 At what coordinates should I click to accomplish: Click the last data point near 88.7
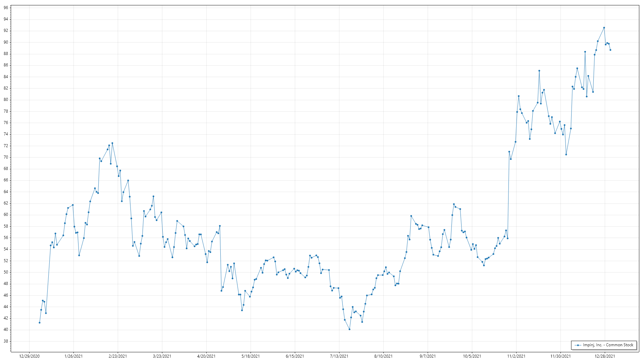[x=610, y=50]
